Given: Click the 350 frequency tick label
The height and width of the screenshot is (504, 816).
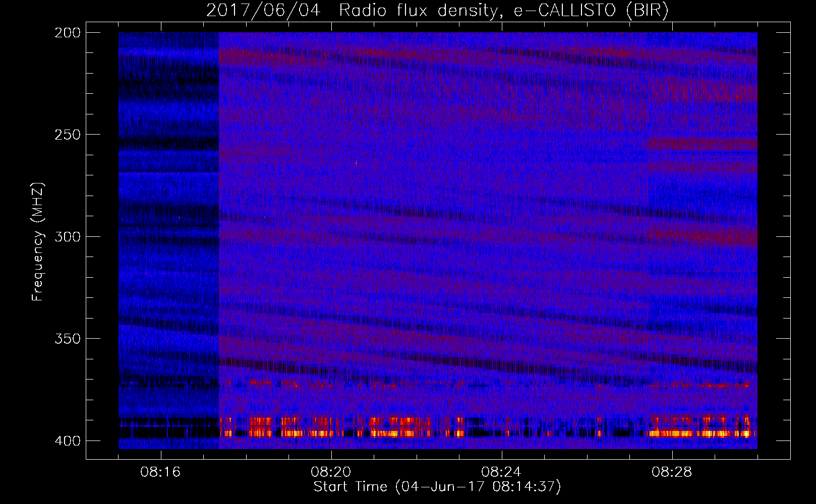Looking at the screenshot, I should pos(68,339).
